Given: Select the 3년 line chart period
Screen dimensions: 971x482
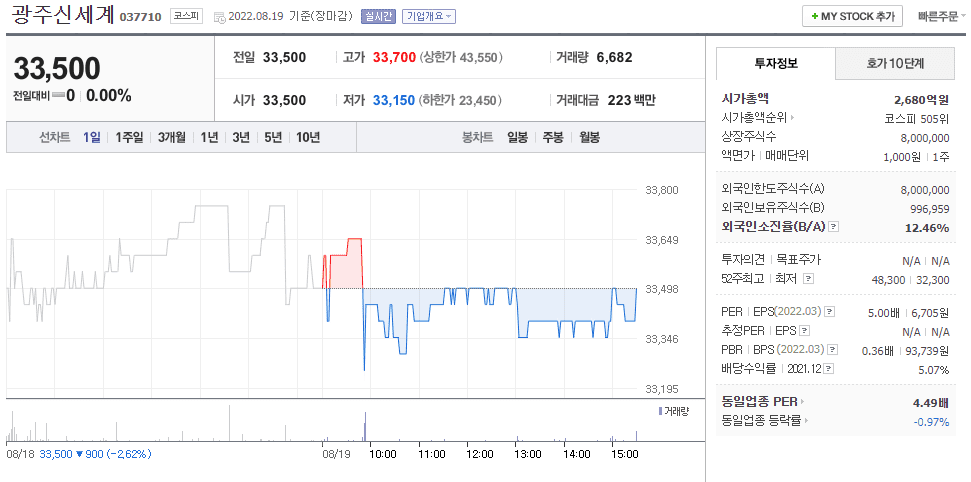Looking at the screenshot, I should 241,138.
